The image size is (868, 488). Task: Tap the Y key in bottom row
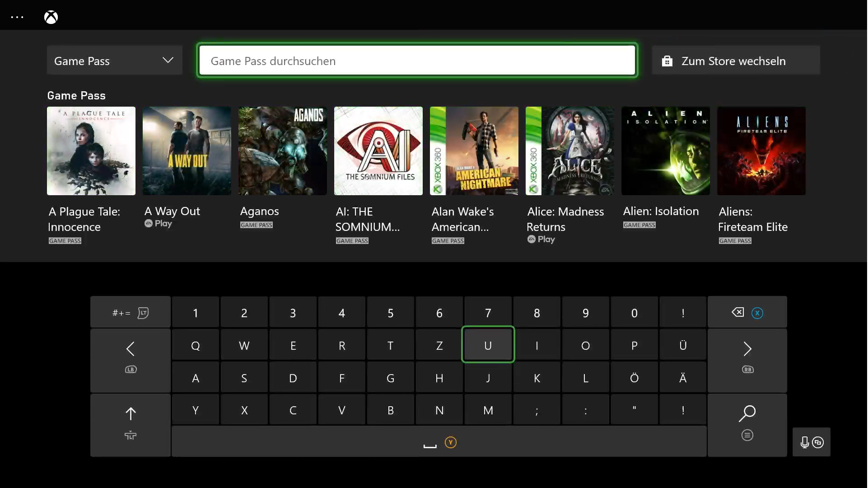point(196,410)
